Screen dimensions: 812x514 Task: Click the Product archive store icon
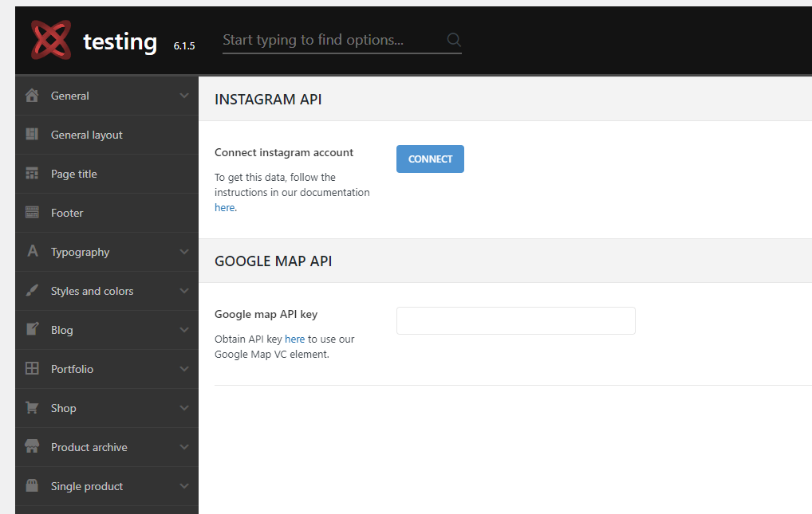point(32,446)
